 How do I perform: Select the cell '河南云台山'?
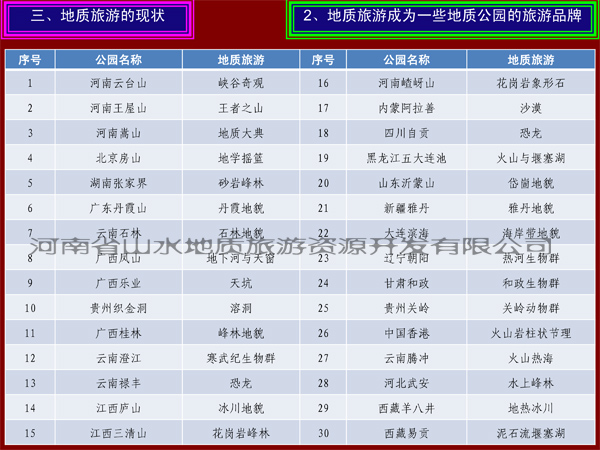pyautogui.click(x=119, y=83)
